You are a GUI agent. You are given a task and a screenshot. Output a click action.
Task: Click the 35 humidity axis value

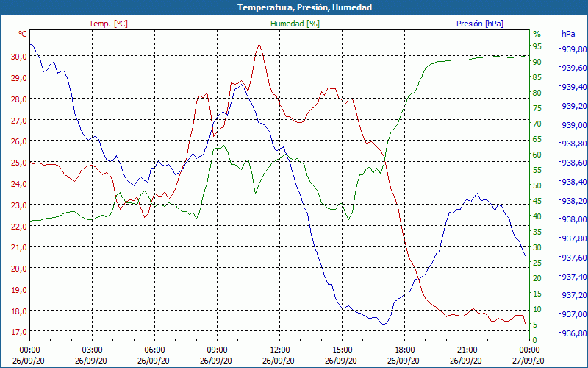tap(537, 232)
